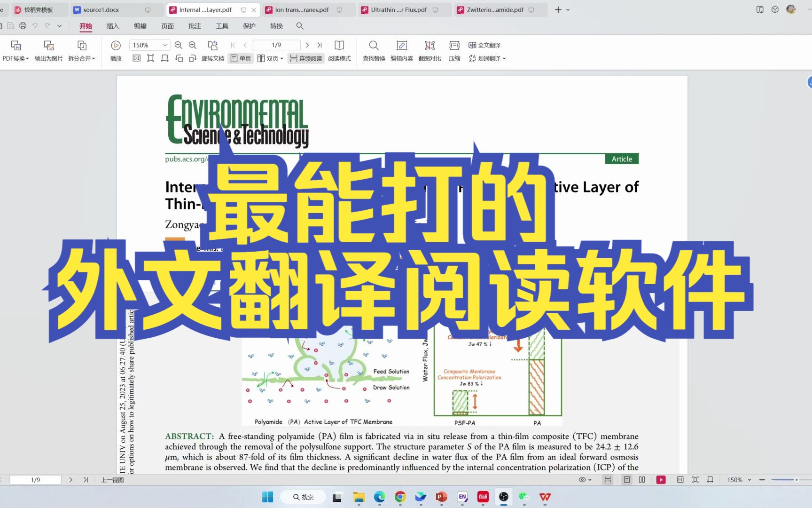Open the PDF转换 conversion tool

(x=16, y=51)
